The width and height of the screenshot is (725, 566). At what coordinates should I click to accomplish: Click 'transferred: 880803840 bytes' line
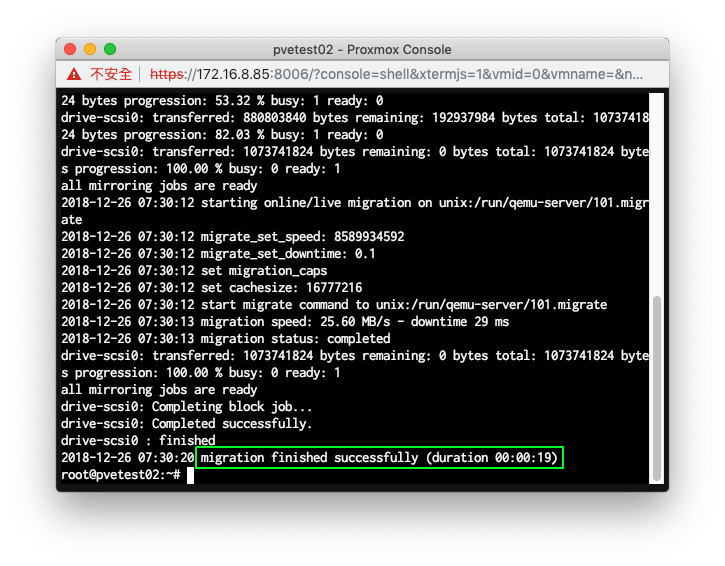click(355, 117)
